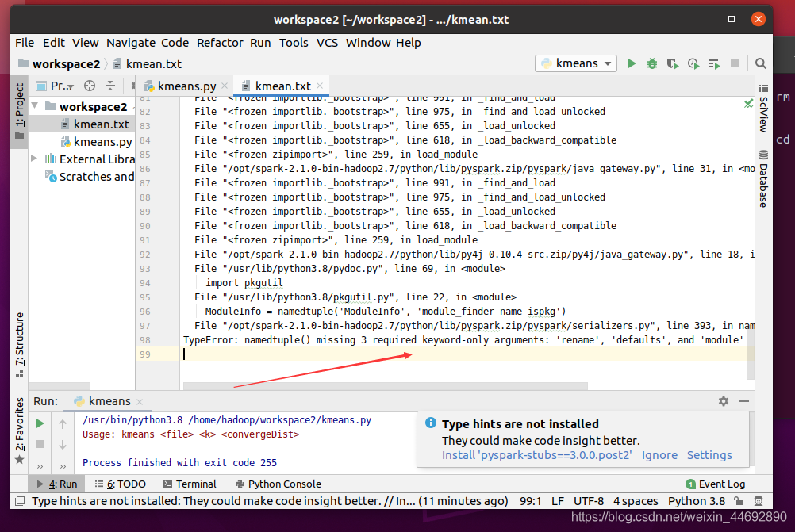
Task: Open the Terminal tool window
Action: [190, 484]
